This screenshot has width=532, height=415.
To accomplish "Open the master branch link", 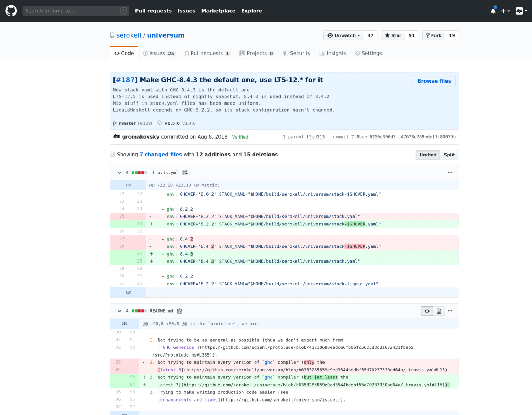I will click(x=127, y=123).
